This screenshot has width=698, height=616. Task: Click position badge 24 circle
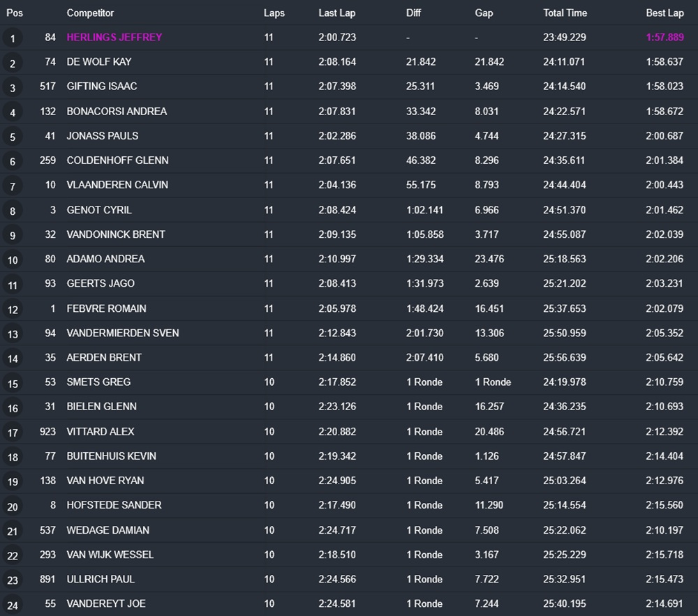13,604
